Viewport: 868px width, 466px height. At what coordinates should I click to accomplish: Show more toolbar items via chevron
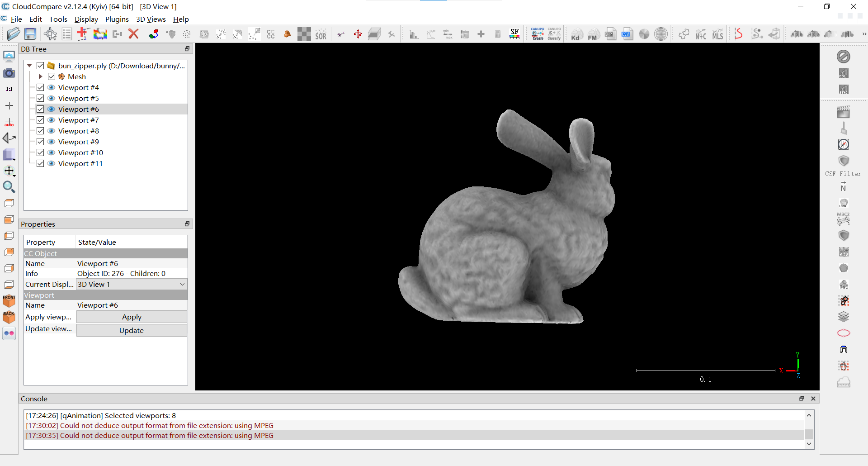864,34
